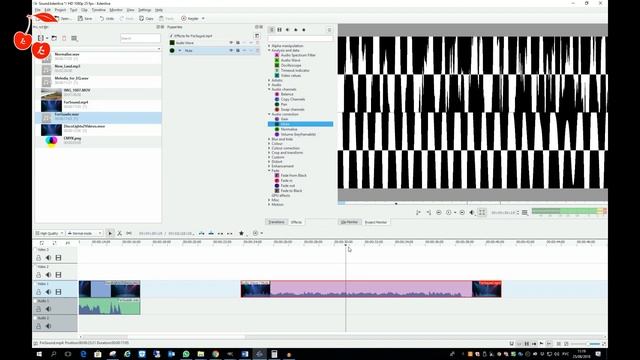Switch to the Clip Monitor tab

point(349,222)
